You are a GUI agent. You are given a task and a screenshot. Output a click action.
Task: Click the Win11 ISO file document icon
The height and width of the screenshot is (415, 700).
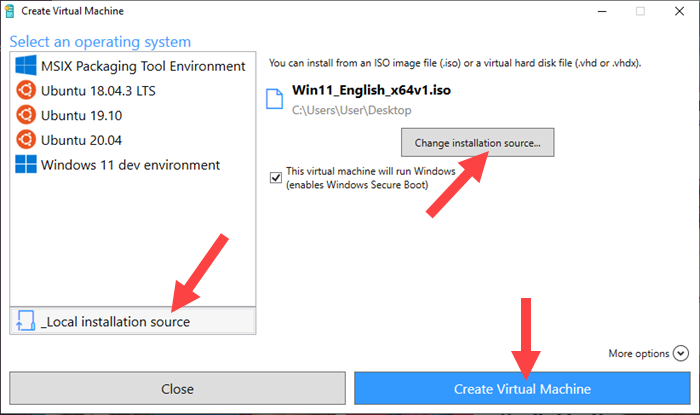[x=275, y=99]
